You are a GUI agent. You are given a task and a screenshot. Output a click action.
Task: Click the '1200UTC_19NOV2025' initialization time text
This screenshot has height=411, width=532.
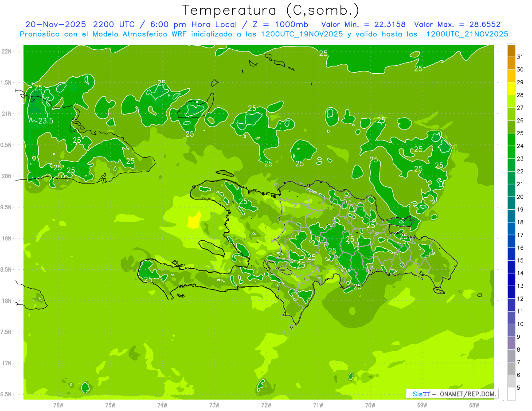(x=302, y=34)
